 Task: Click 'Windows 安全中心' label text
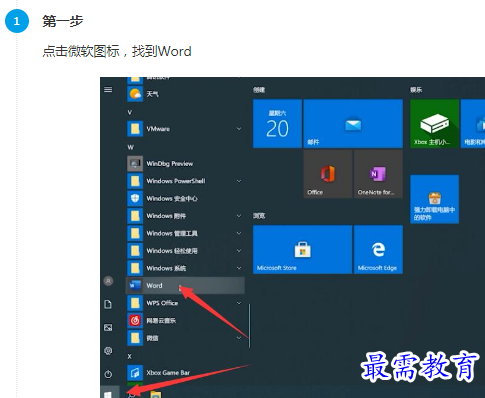tap(172, 199)
